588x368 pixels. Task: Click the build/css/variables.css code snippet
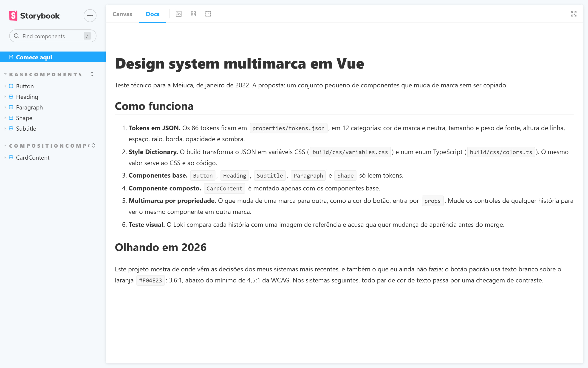click(x=350, y=152)
